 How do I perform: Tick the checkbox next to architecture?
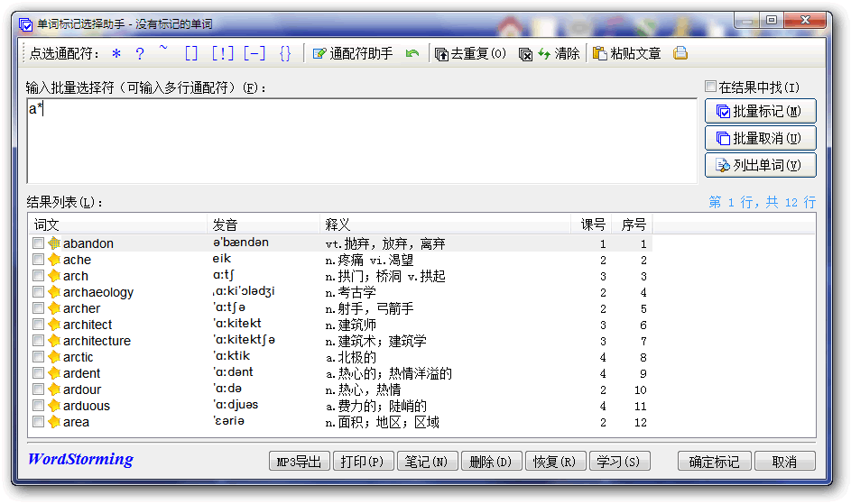pyautogui.click(x=38, y=341)
